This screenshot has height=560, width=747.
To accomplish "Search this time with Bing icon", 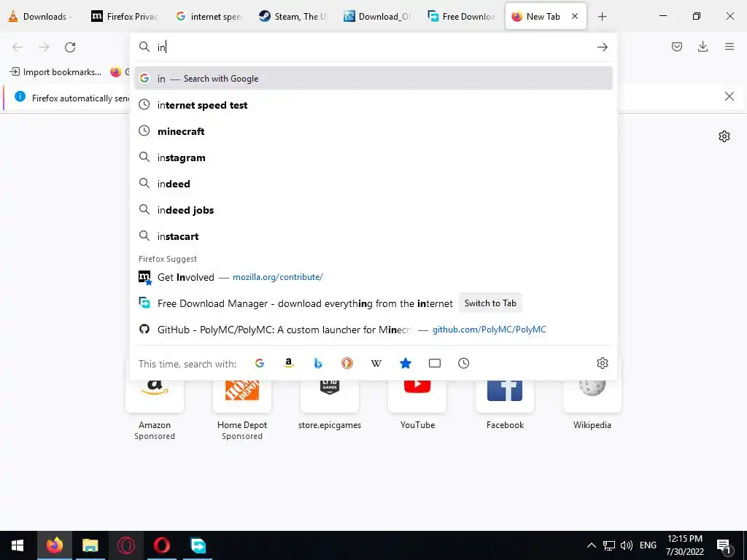I will [318, 363].
